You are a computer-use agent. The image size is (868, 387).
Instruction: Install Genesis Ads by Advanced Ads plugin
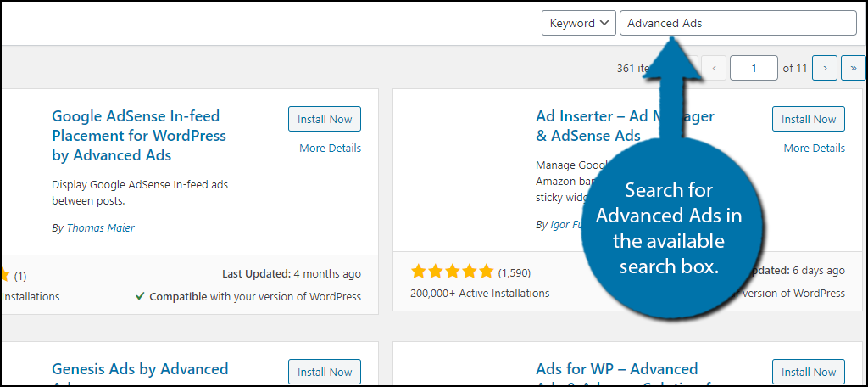tap(325, 372)
